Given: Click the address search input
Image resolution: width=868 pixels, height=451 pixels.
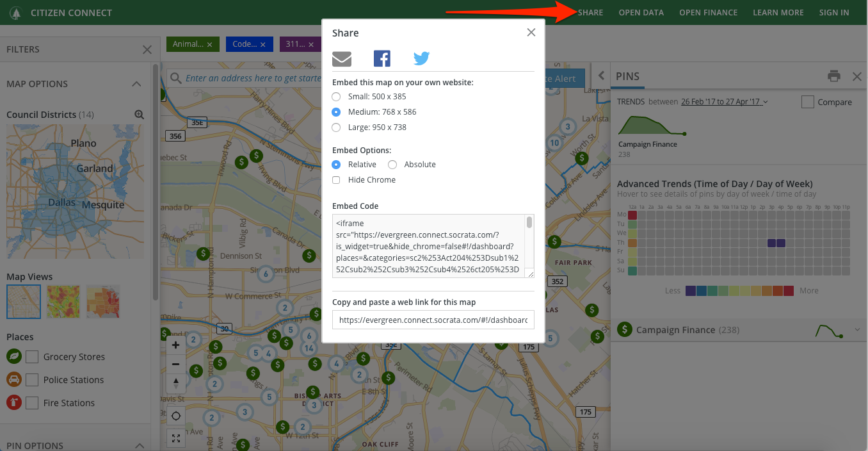Looking at the screenshot, I should (253, 78).
